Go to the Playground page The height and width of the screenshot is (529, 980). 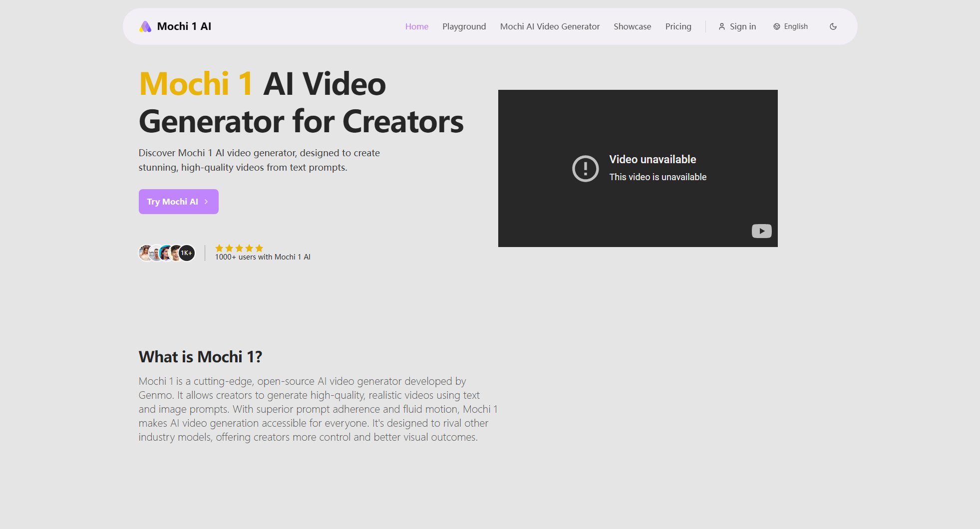tap(464, 26)
